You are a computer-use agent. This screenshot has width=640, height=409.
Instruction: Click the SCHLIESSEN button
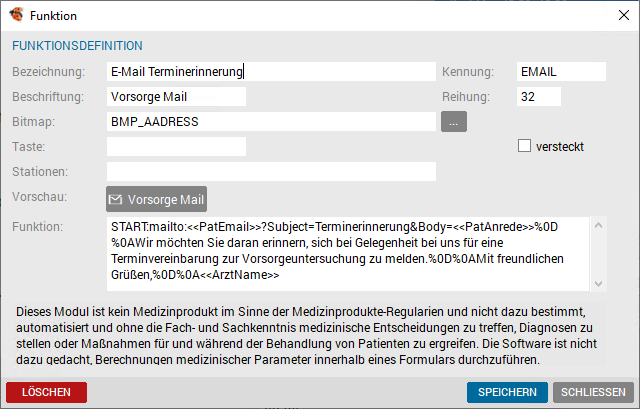(x=593, y=392)
